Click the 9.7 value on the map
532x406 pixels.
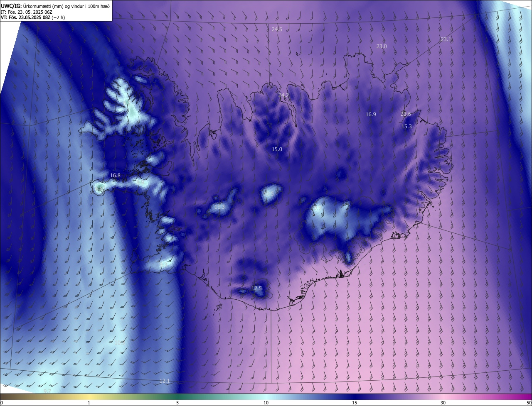47,391
